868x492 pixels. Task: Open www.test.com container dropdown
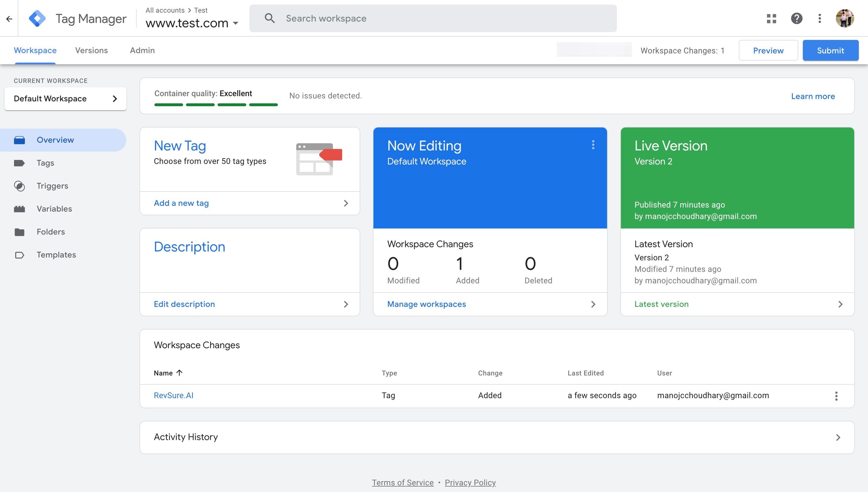coord(192,23)
